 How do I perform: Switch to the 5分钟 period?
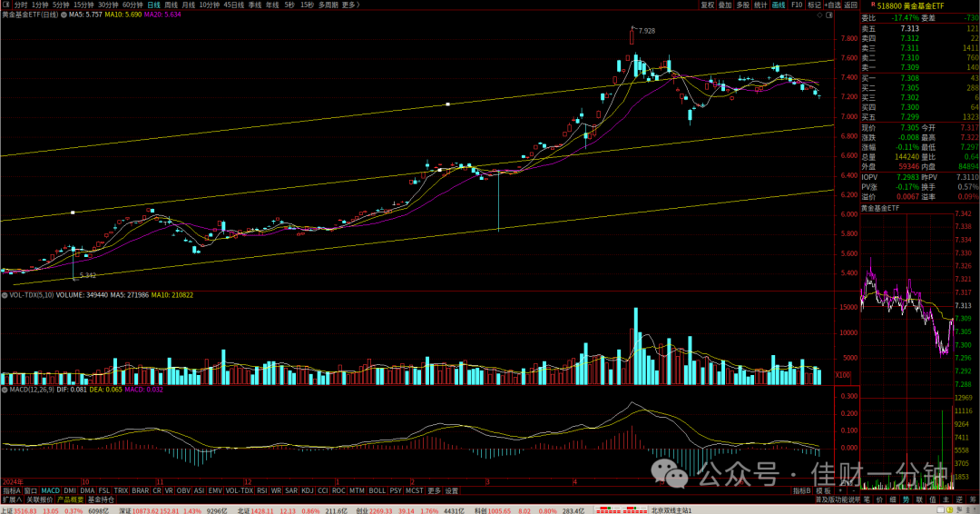(x=61, y=5)
